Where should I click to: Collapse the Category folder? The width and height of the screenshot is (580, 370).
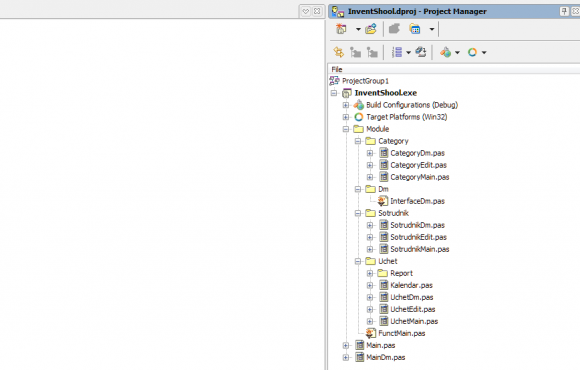tap(358, 141)
